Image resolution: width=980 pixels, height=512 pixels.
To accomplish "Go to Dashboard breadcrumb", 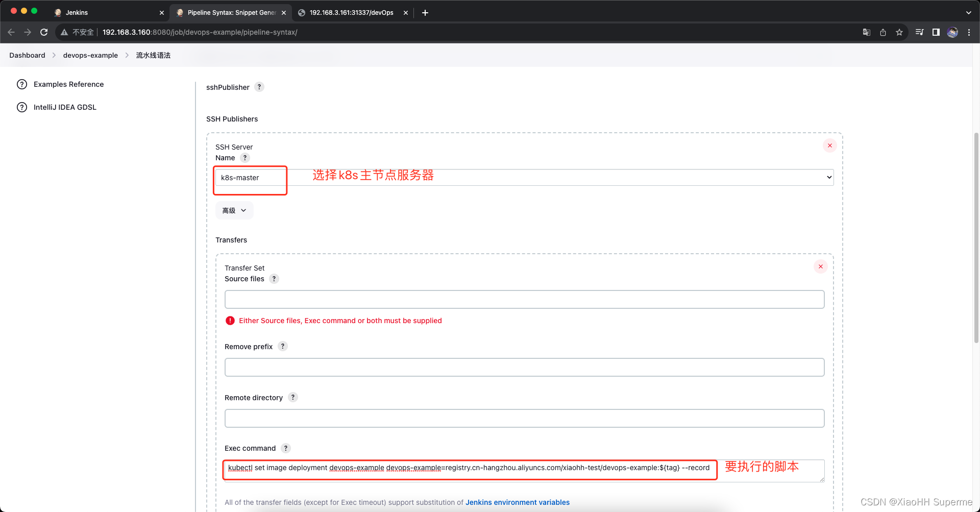I will (27, 55).
